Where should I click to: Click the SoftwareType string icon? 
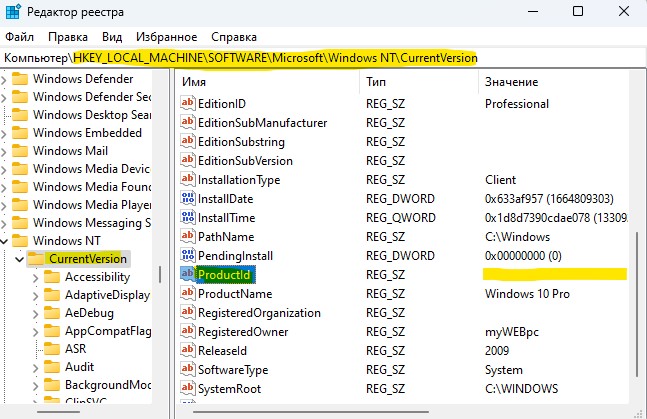[x=188, y=369]
